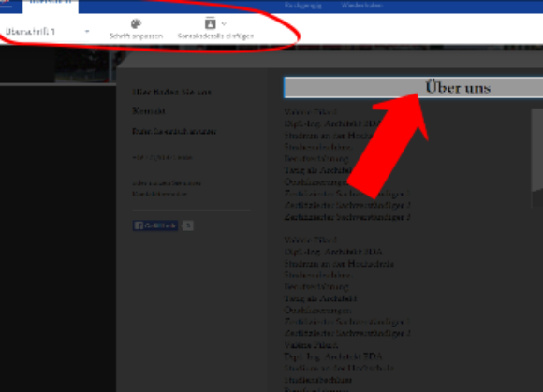Click Rückgängig in the blue bar
The image size is (543, 392).
(x=302, y=6)
